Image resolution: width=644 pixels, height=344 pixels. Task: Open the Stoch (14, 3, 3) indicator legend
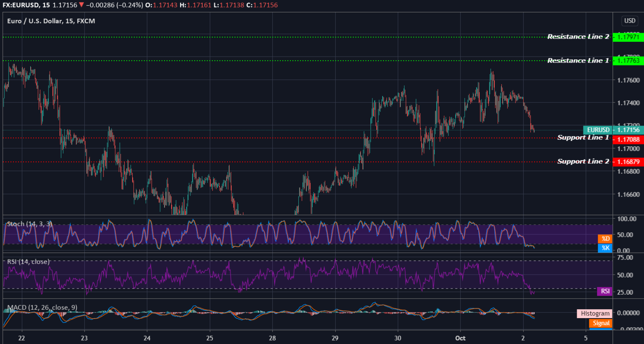[30, 224]
